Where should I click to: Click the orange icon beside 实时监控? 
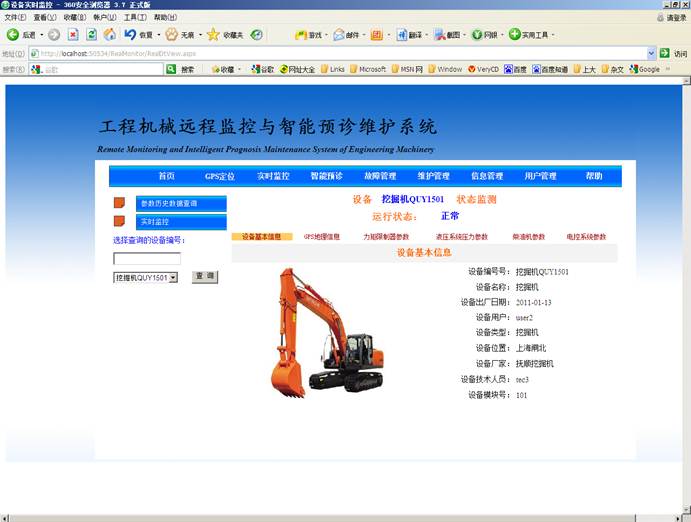pos(119,221)
